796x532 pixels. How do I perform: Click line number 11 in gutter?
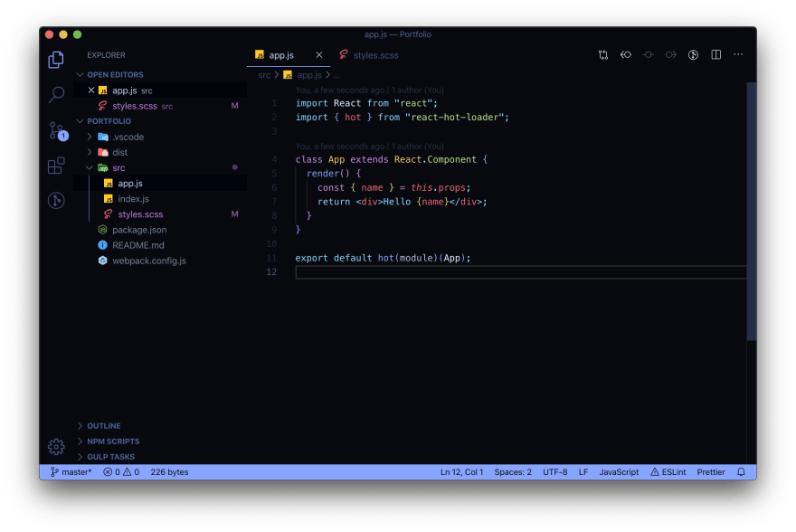point(271,258)
